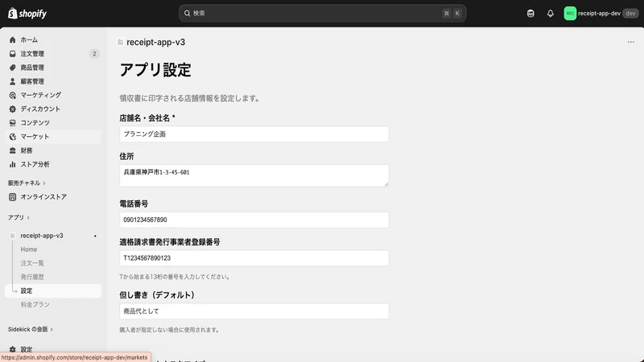This screenshot has width=644, height=362.
Task: Click the Markets (マーケット) globe icon
Action: pos(12,137)
